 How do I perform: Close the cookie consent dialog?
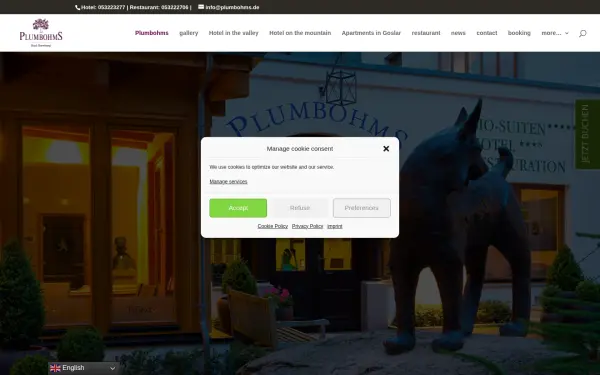pyautogui.click(x=386, y=148)
